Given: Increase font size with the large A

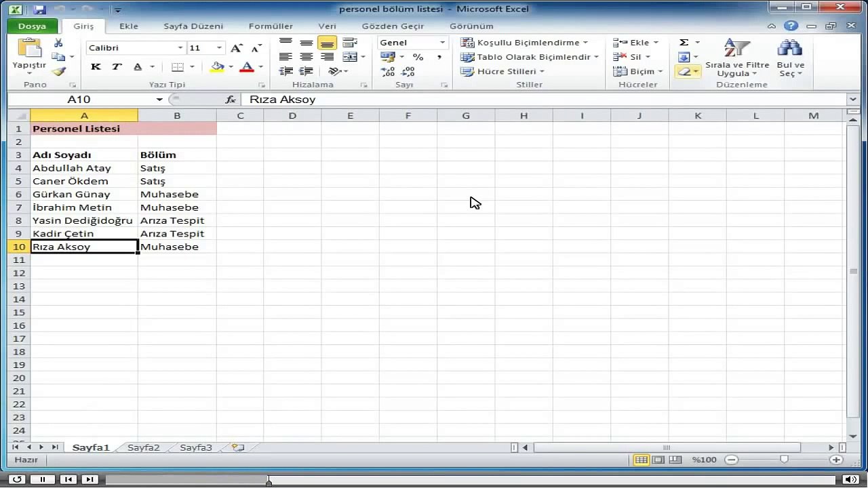Looking at the screenshot, I should tap(236, 47).
